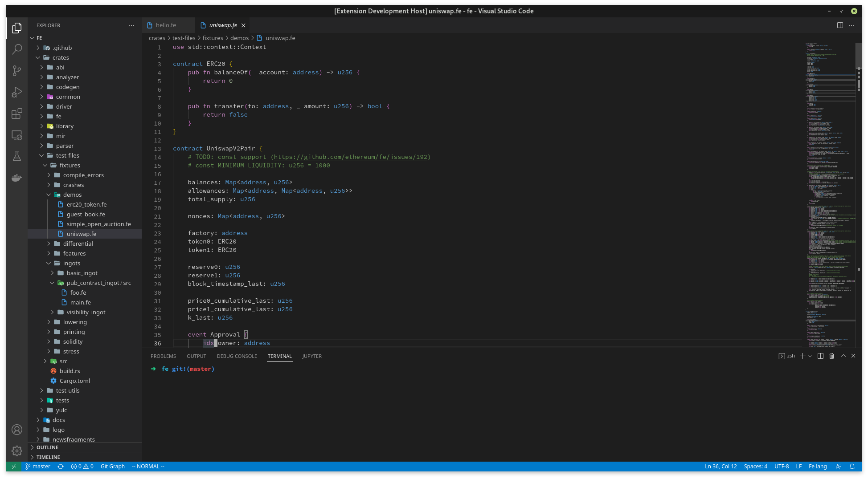Image resolution: width=868 pixels, height=479 pixels.
Task: Close the bottom panel
Action: click(x=853, y=356)
